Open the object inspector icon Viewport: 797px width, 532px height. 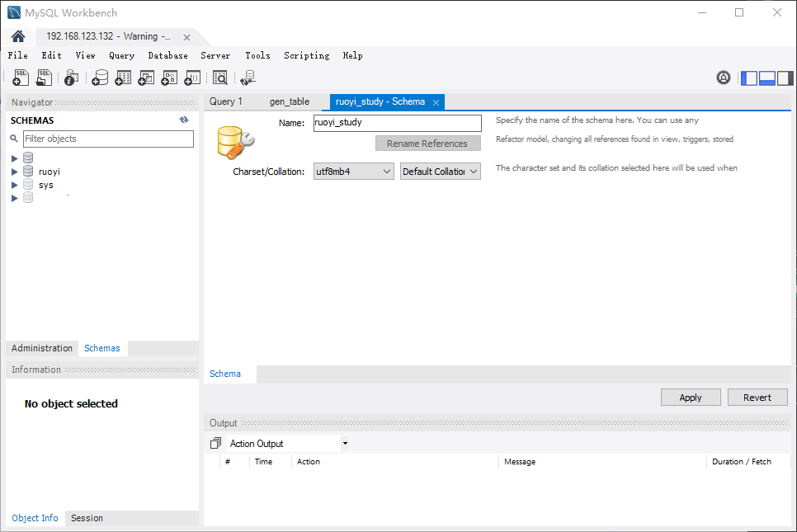[71, 78]
